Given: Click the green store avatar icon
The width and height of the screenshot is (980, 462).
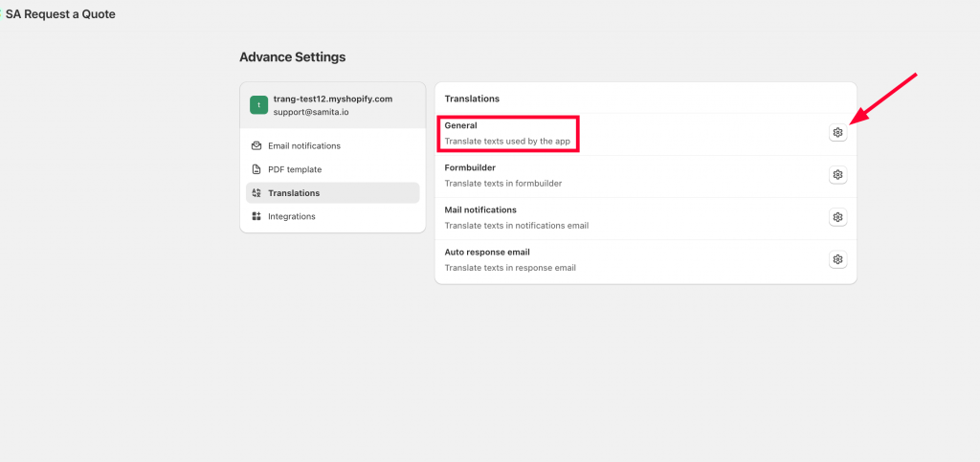Looking at the screenshot, I should 258,105.
